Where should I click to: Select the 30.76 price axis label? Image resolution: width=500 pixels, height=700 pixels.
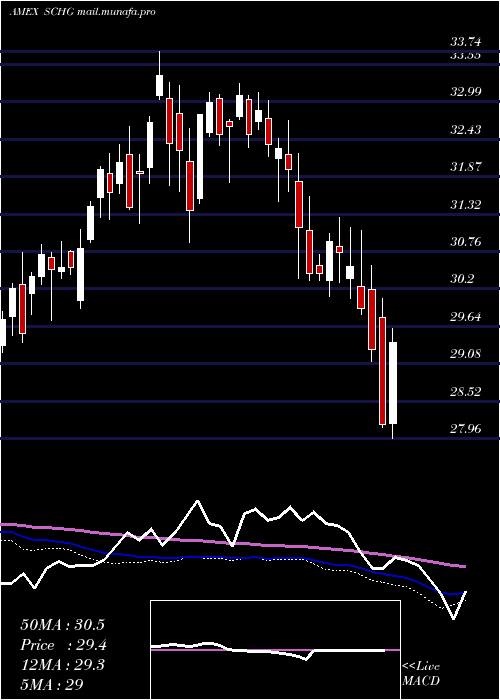tap(466, 242)
